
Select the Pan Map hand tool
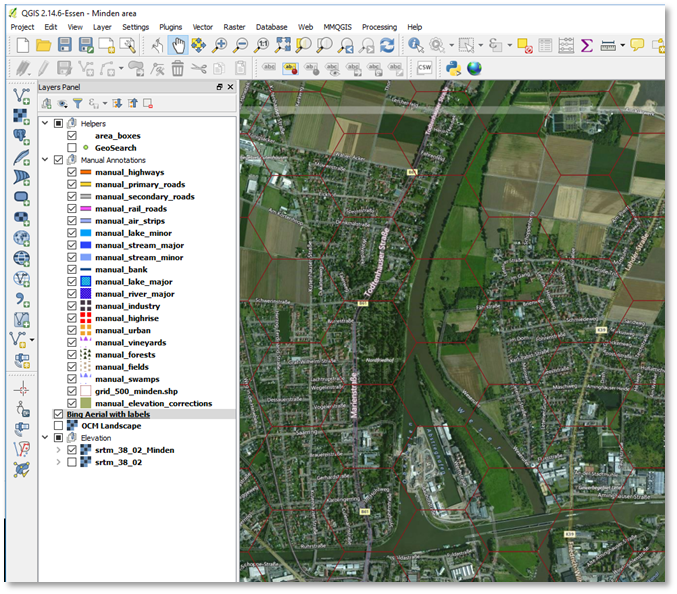click(x=177, y=45)
